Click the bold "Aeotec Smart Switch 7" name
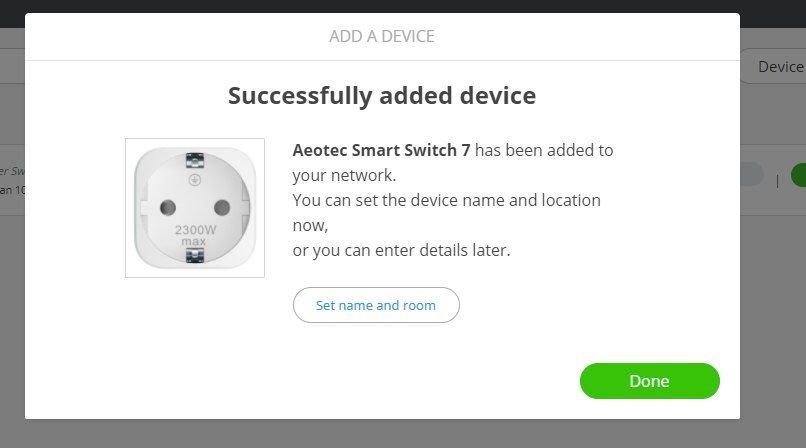 [381, 151]
